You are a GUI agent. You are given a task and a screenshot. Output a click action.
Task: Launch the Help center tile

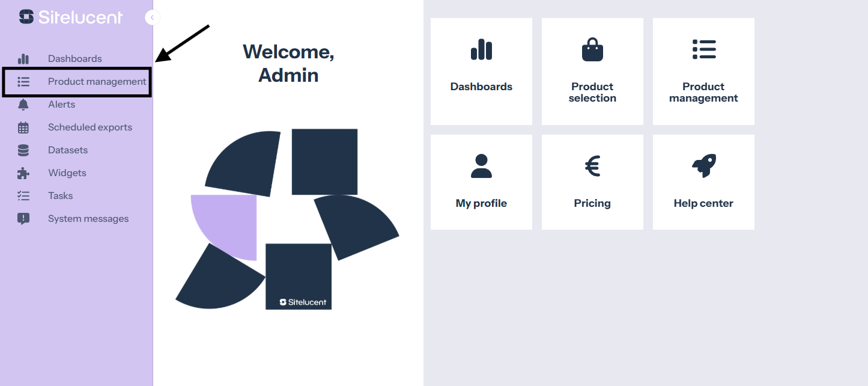(703, 182)
